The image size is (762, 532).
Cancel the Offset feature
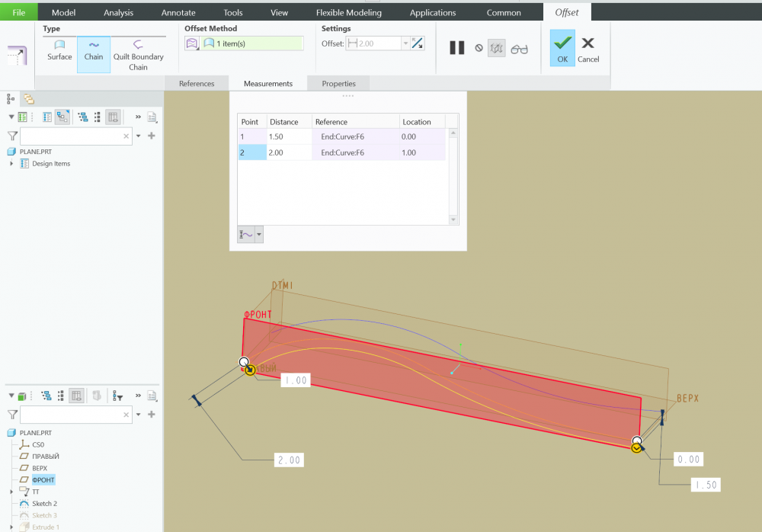pos(588,50)
